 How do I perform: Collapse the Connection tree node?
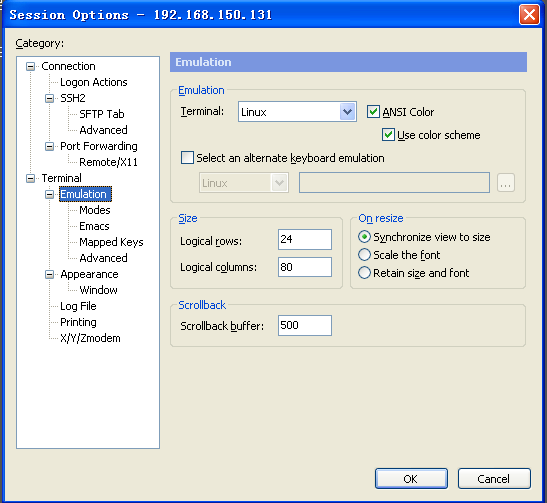(x=31, y=66)
